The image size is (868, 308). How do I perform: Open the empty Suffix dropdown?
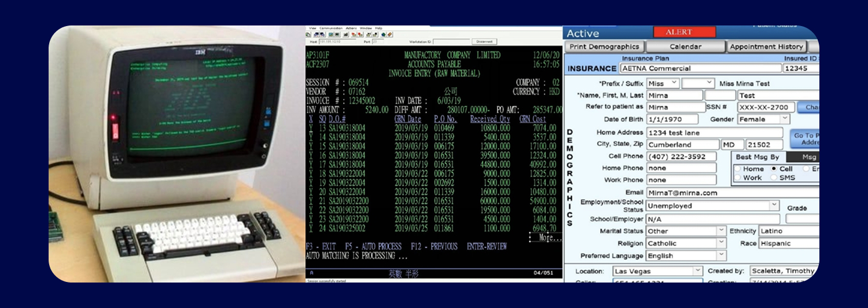[698, 83]
